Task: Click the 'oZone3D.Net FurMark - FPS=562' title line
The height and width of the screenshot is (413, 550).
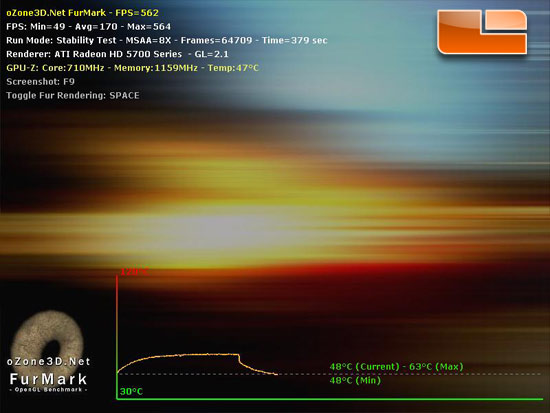Action: tap(82, 13)
